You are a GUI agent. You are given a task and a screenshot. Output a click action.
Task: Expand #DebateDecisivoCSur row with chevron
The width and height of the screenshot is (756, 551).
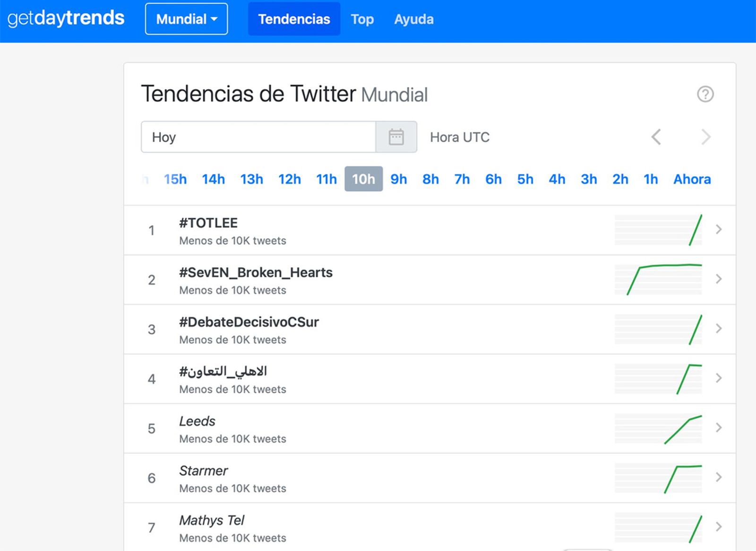click(719, 328)
